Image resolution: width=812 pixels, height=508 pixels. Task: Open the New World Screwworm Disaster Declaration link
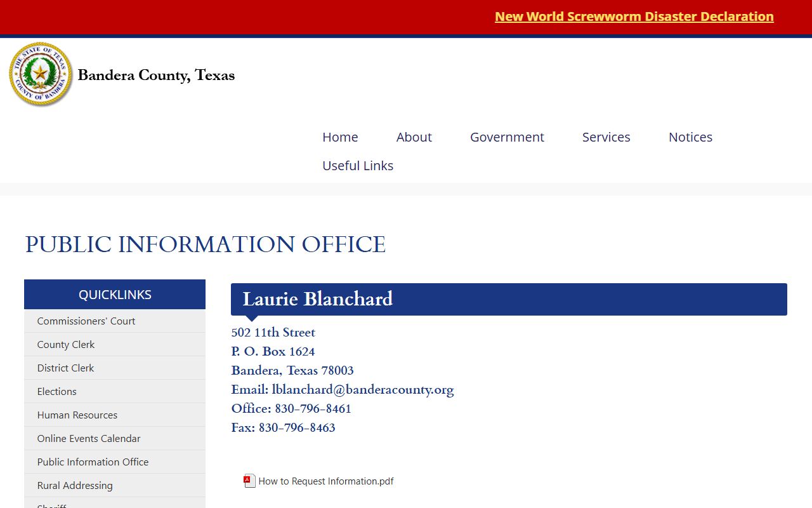point(634,17)
